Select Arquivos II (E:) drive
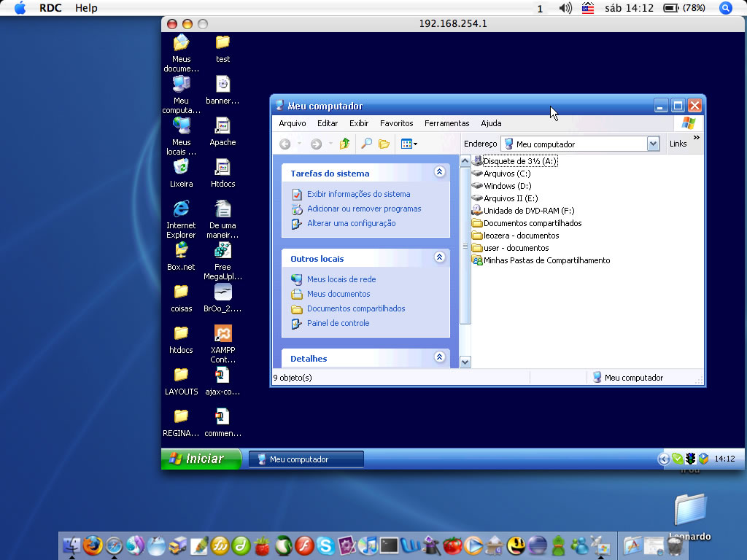The image size is (747, 560). tap(505, 198)
